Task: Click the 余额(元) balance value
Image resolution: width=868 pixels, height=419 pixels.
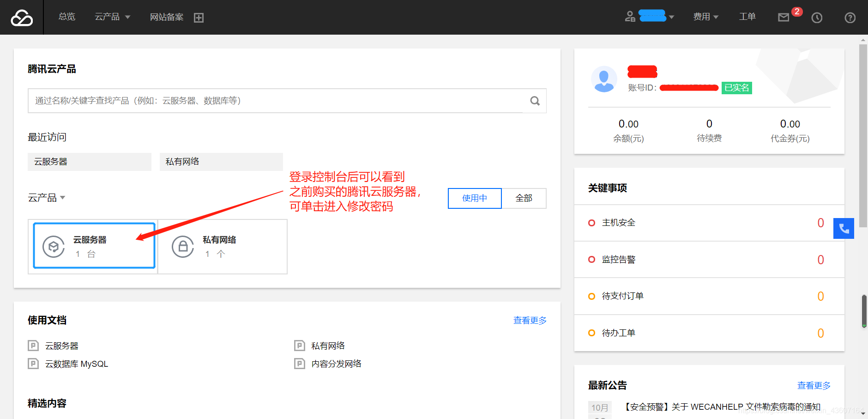Action: click(628, 124)
